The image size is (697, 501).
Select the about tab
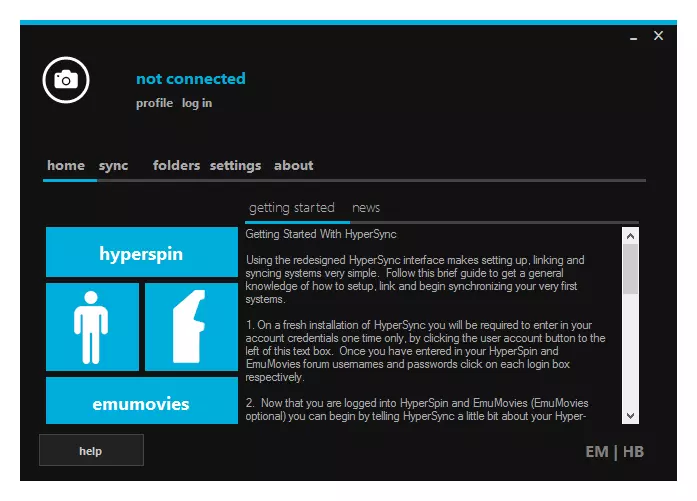tap(293, 165)
